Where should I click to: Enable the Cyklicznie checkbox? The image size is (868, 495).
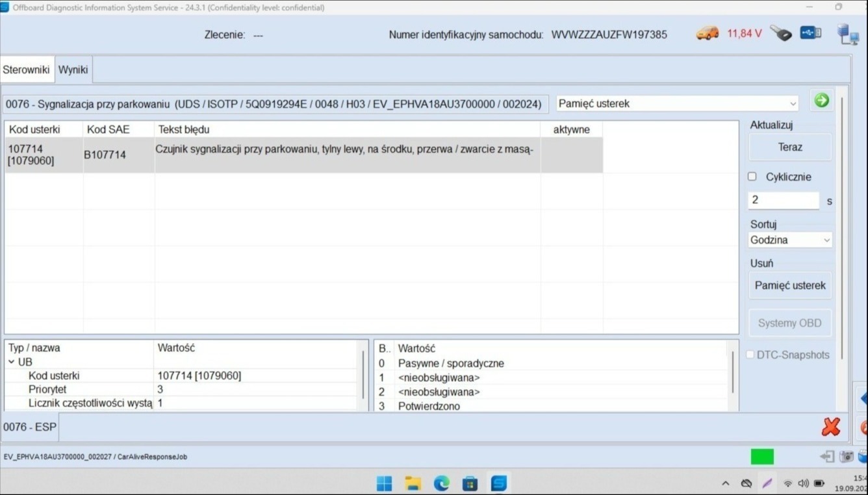[752, 176]
